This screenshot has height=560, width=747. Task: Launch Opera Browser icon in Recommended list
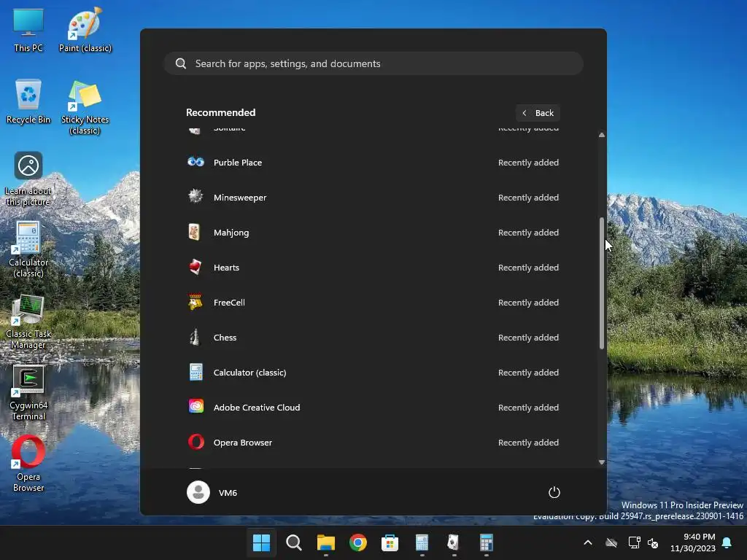point(196,442)
